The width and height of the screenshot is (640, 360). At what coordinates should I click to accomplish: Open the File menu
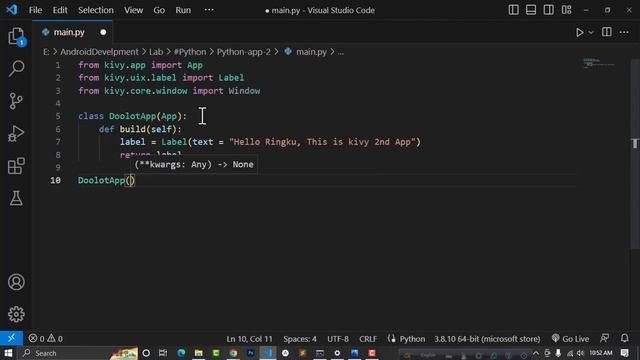point(36,10)
